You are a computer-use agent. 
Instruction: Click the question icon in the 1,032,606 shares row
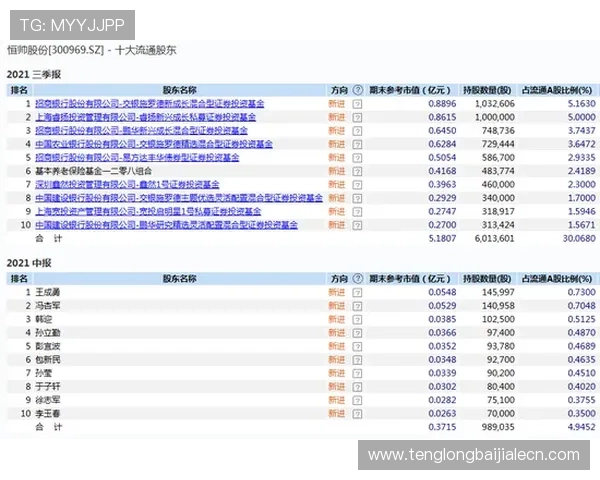pos(357,104)
